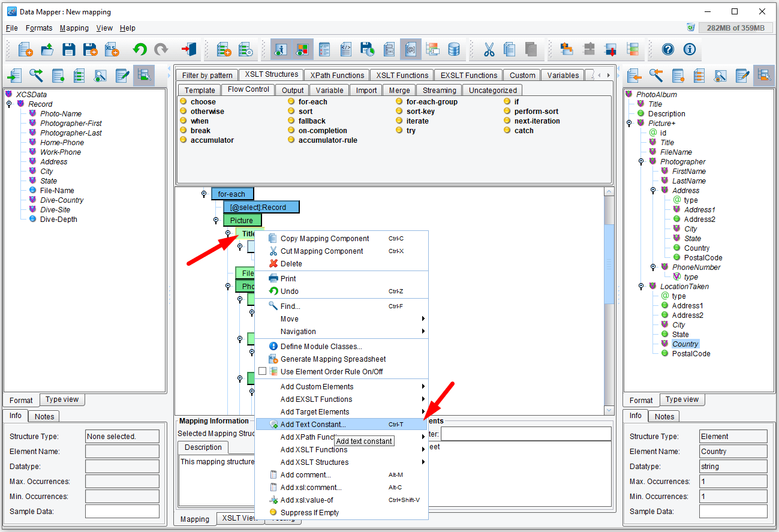This screenshot has width=779, height=532.
Task: Select Dive-Country in source tree
Action: 62,200
